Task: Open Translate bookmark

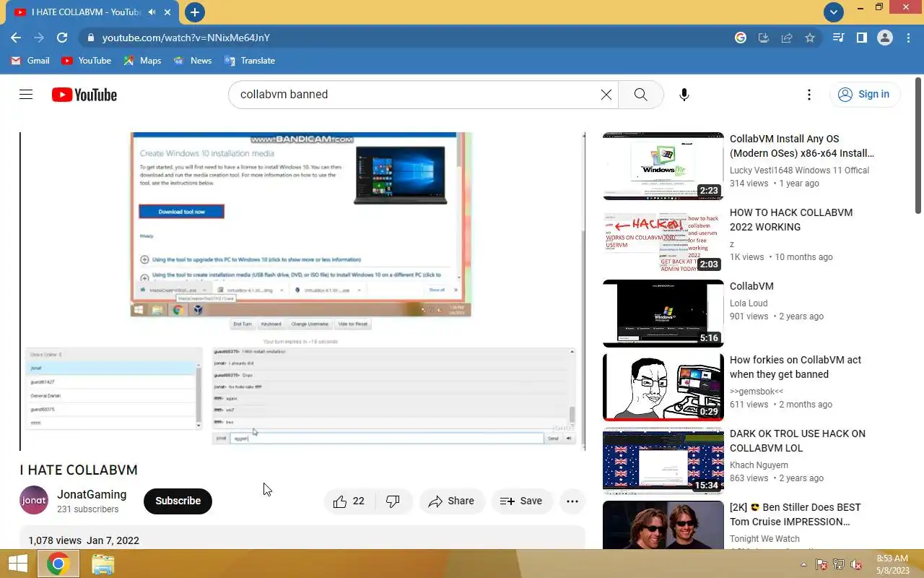Action: (250, 61)
